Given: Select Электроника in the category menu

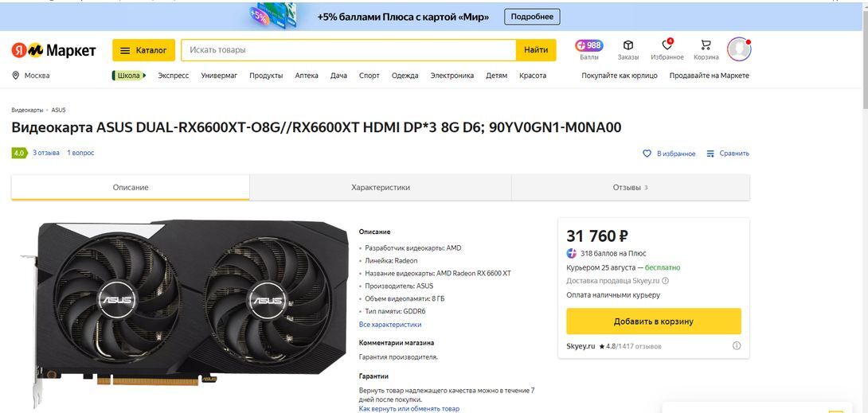Looking at the screenshot, I should (x=452, y=76).
